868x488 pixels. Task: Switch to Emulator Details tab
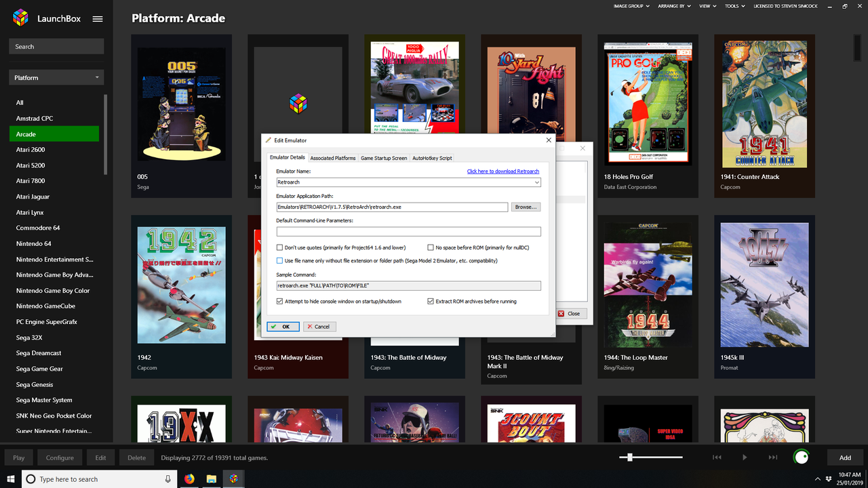point(288,157)
